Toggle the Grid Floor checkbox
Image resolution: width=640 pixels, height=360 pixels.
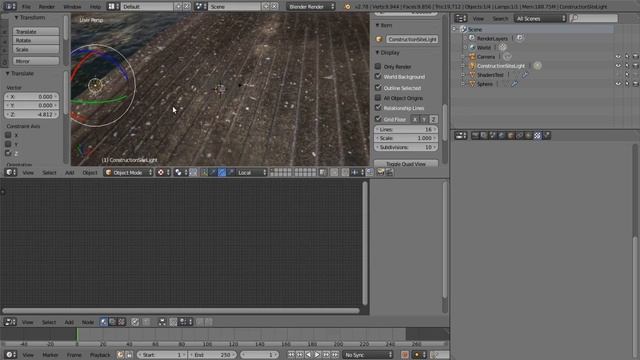pos(378,119)
